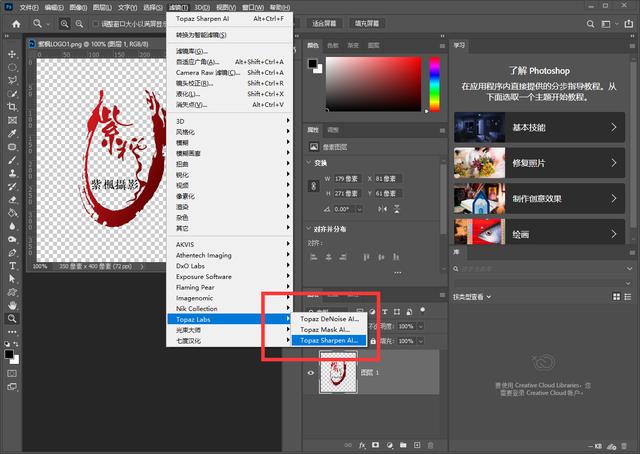Select the Eraser tool

pyautogui.click(x=12, y=200)
